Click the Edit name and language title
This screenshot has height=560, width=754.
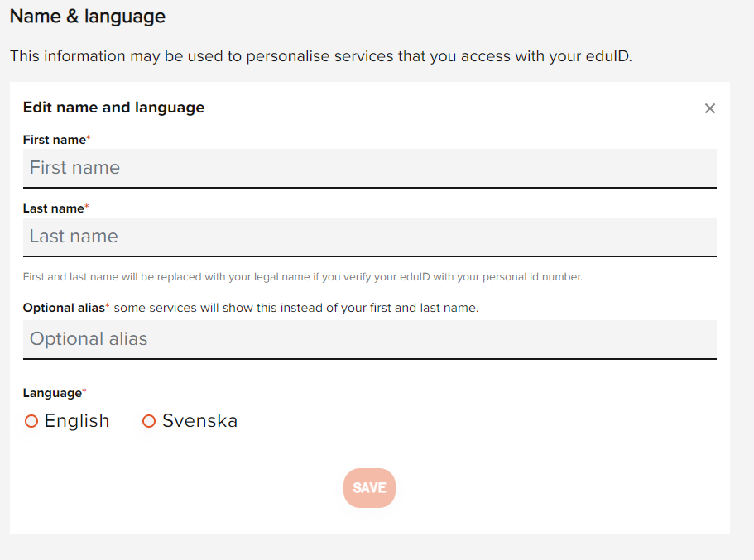pyautogui.click(x=113, y=108)
